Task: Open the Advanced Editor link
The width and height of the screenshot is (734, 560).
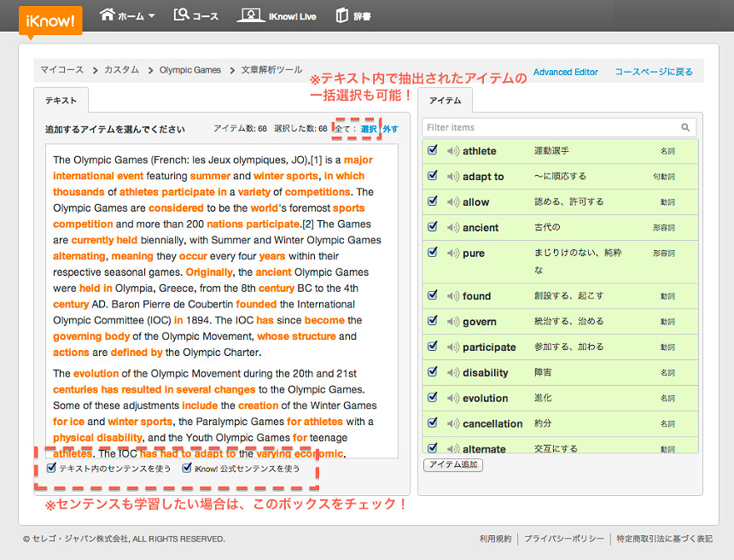Action: click(566, 72)
